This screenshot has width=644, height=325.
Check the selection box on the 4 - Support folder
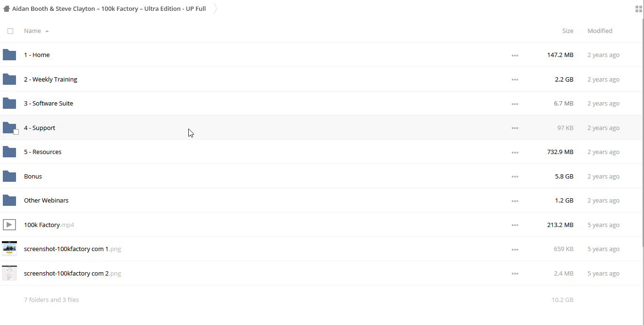(x=16, y=132)
